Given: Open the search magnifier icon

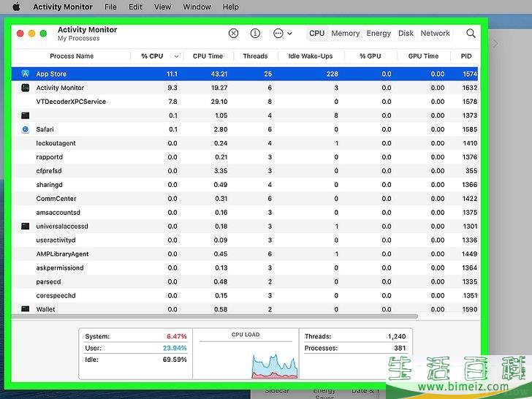Looking at the screenshot, I should click(x=471, y=34).
